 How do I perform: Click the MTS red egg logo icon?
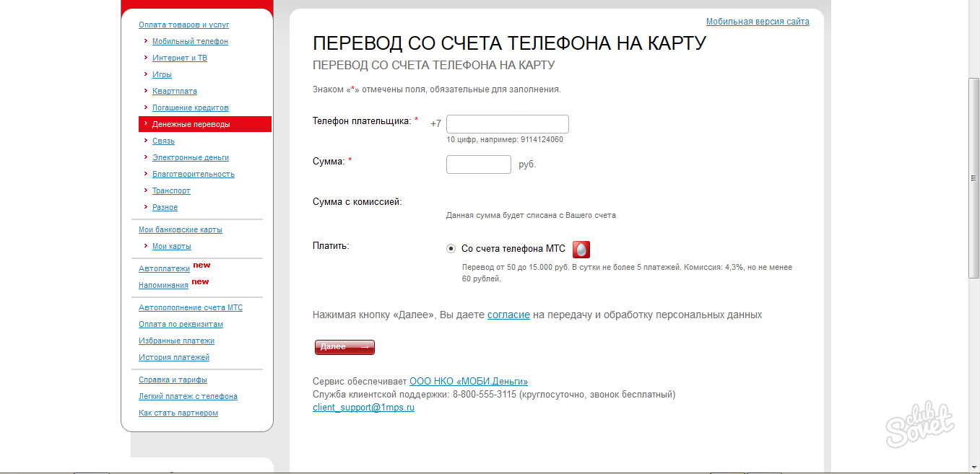581,250
